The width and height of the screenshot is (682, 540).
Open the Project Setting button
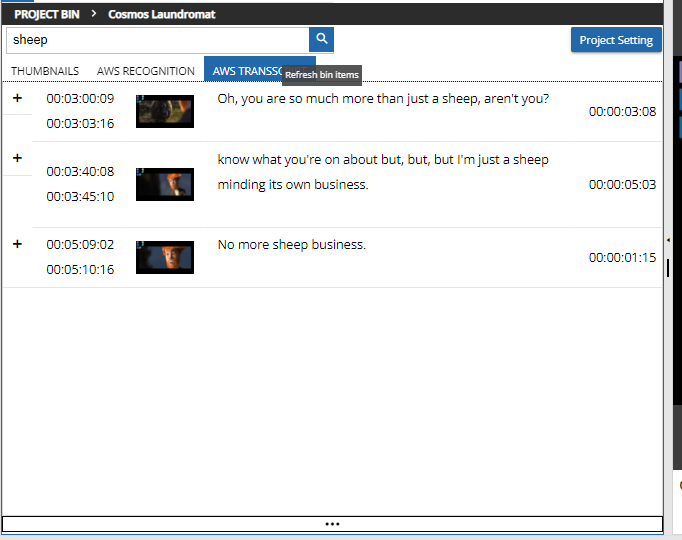[x=616, y=40]
